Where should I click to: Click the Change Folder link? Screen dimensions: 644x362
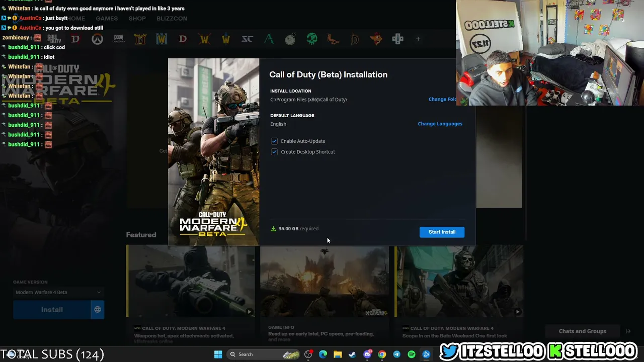coord(442,100)
